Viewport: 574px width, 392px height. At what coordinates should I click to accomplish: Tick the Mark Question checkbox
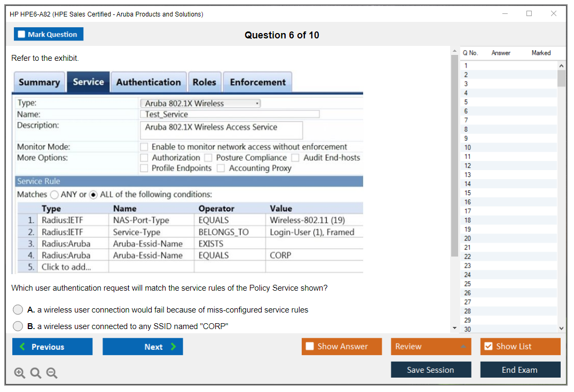pyautogui.click(x=22, y=34)
